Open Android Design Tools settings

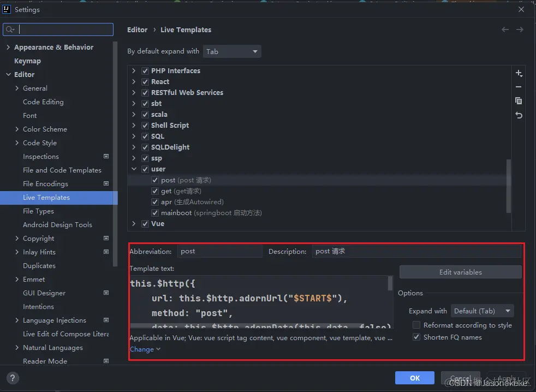point(57,225)
